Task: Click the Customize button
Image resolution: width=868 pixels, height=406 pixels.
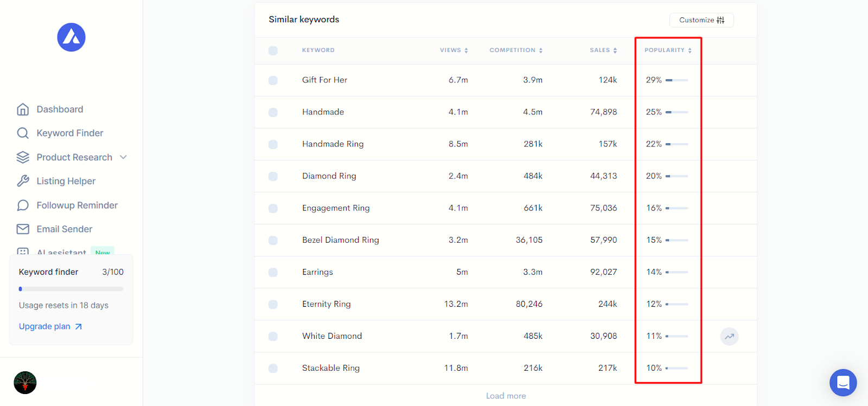Action: click(x=701, y=20)
